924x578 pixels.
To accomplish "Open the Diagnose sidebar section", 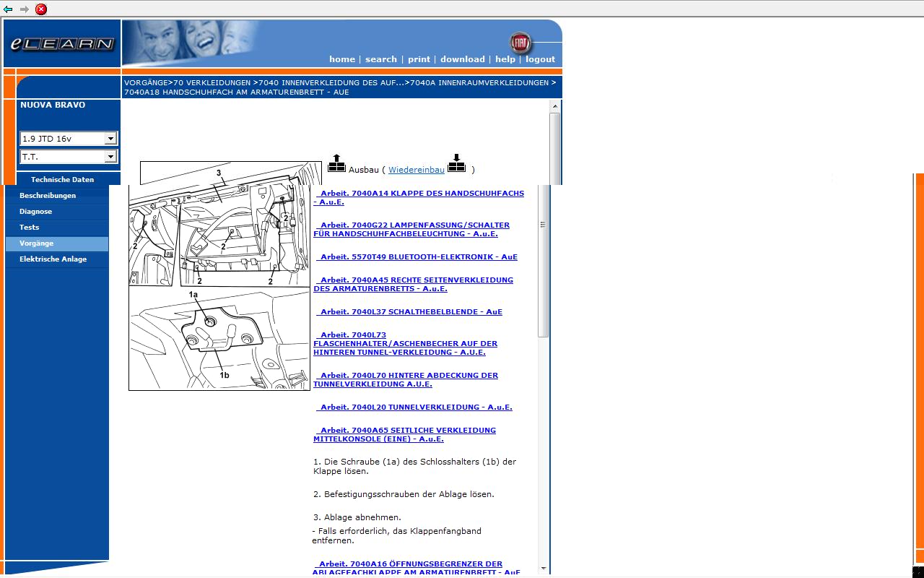I will click(x=35, y=212).
